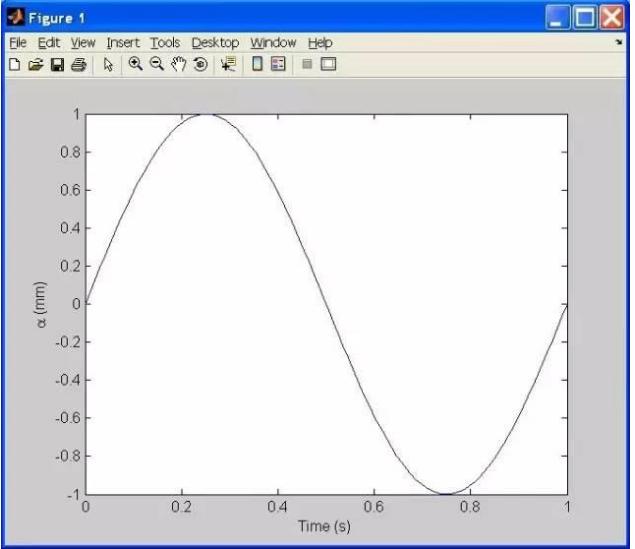Open the File menu
The image size is (635, 549).
point(19,43)
